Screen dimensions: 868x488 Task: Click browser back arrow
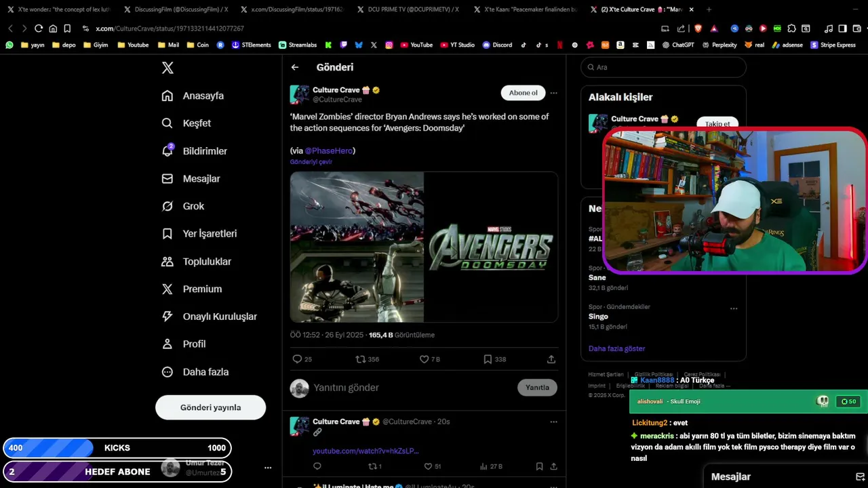[10, 28]
